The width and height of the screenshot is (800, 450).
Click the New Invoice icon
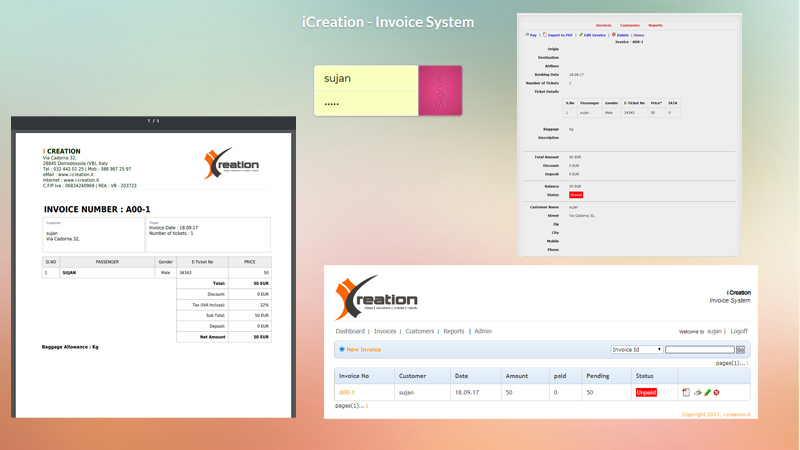[x=341, y=350]
